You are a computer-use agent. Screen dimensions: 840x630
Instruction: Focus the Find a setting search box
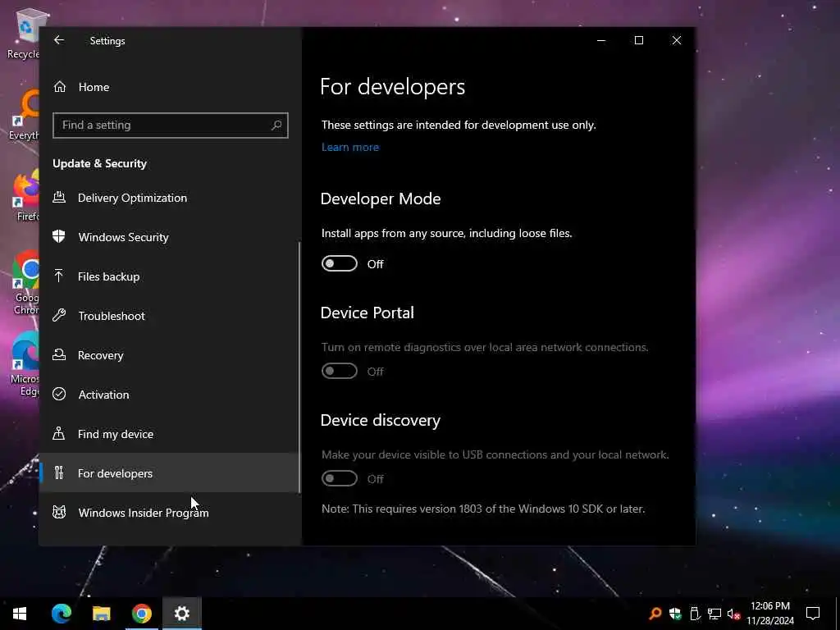click(x=171, y=126)
